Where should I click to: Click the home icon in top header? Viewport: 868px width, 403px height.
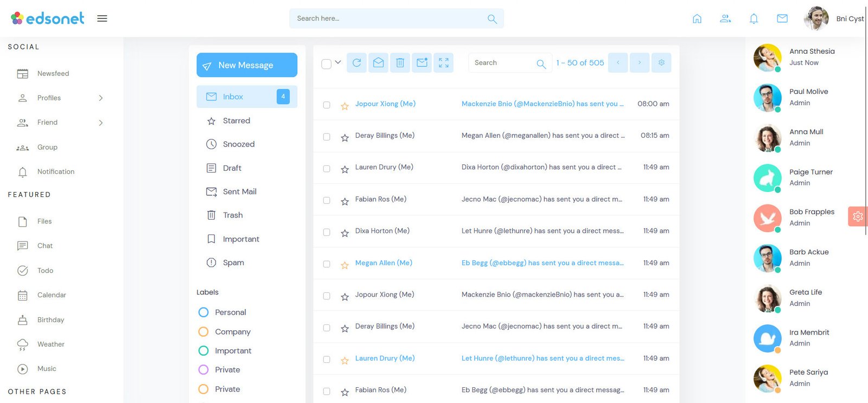[x=697, y=19]
